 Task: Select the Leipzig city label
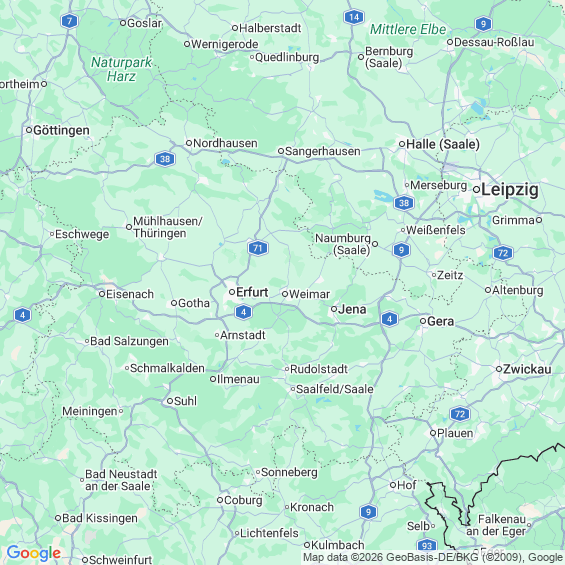point(510,190)
